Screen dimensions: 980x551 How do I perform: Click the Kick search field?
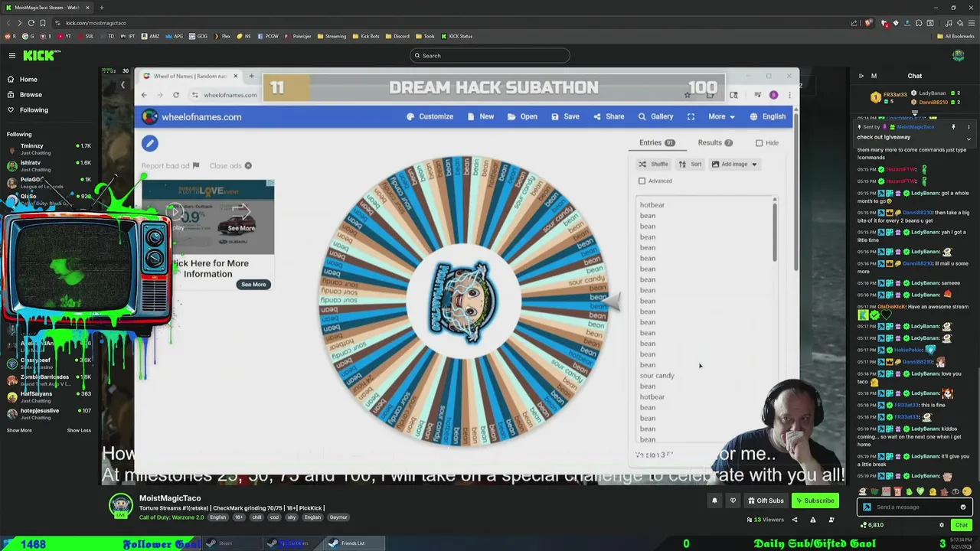pos(490,55)
